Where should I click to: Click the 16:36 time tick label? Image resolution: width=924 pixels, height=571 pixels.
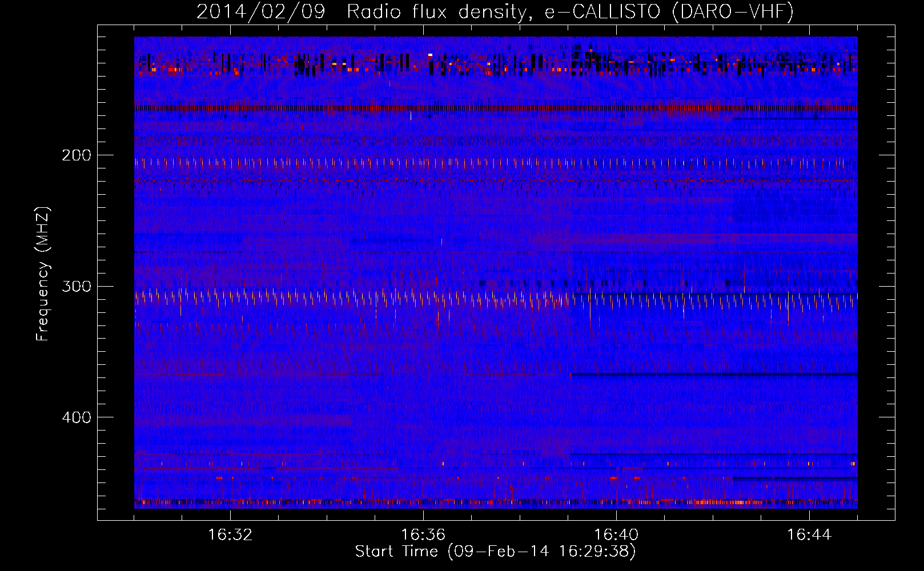[423, 535]
